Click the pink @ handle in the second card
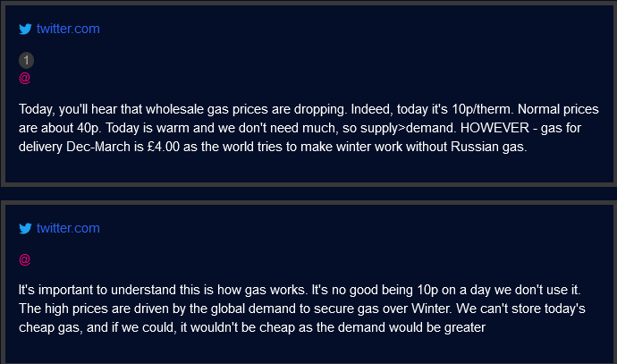 tap(24, 259)
